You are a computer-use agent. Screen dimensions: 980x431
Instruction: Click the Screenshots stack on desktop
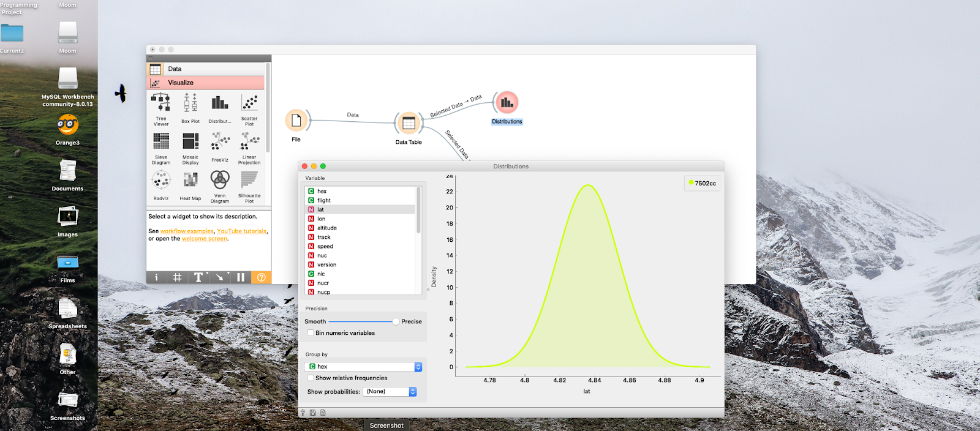point(67,401)
